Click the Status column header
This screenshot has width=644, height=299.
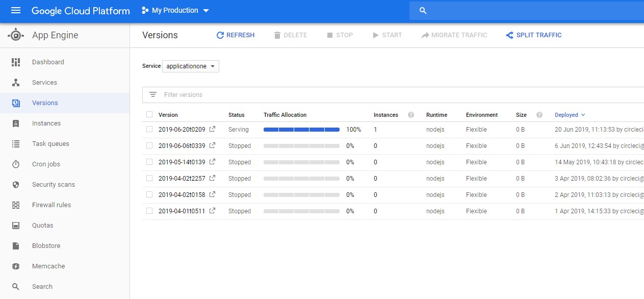(x=237, y=115)
